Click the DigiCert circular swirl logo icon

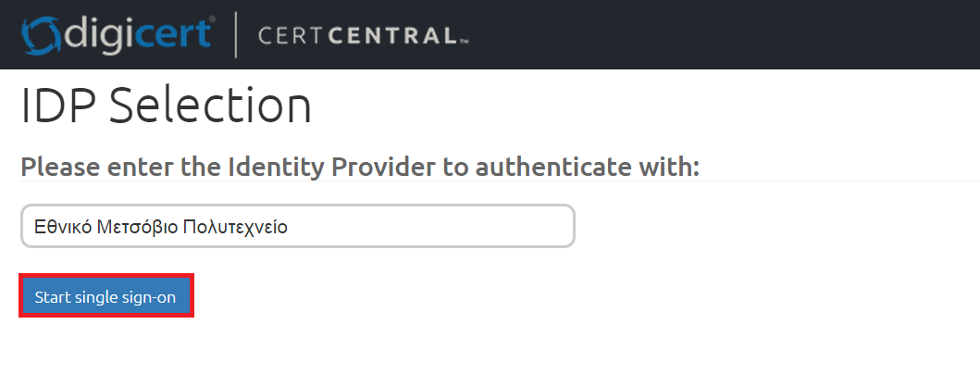tap(41, 36)
